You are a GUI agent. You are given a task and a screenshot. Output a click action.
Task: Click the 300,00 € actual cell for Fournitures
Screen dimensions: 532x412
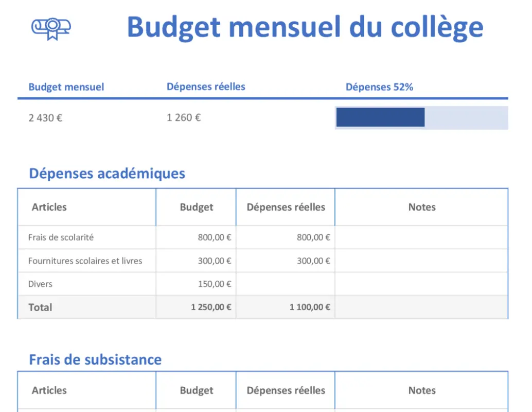[x=286, y=261]
